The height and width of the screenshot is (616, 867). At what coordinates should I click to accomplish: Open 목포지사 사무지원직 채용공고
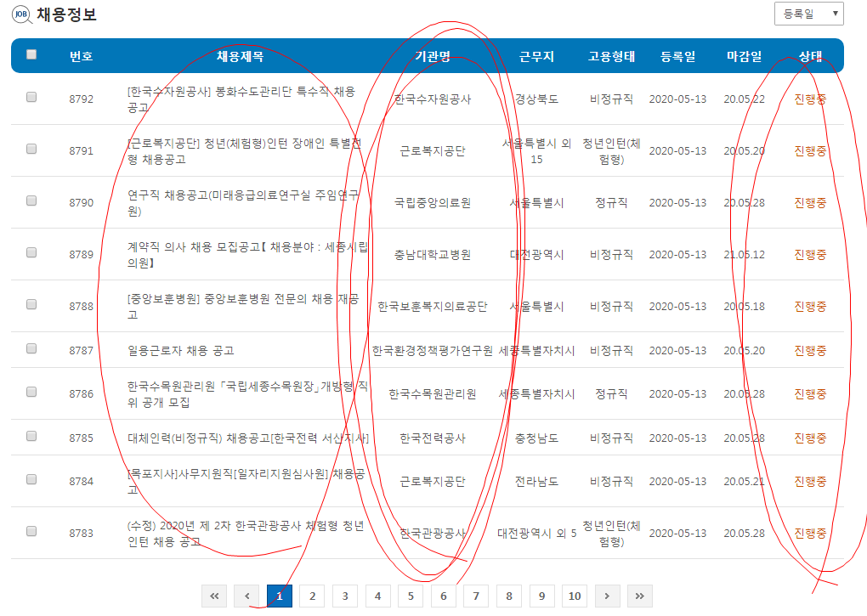(x=246, y=481)
